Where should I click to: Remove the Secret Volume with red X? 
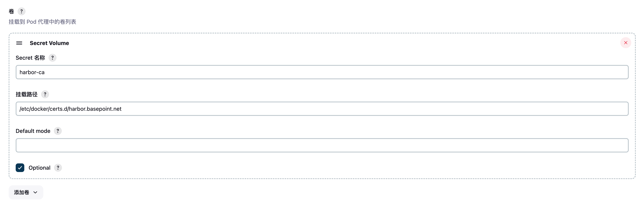pos(626,43)
